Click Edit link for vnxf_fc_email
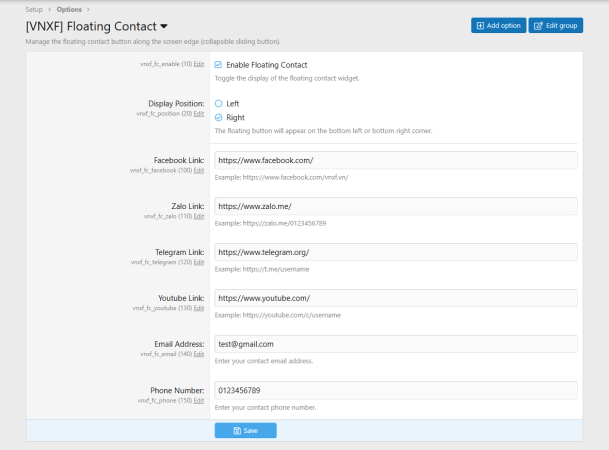This screenshot has width=609, height=450. tap(199, 354)
